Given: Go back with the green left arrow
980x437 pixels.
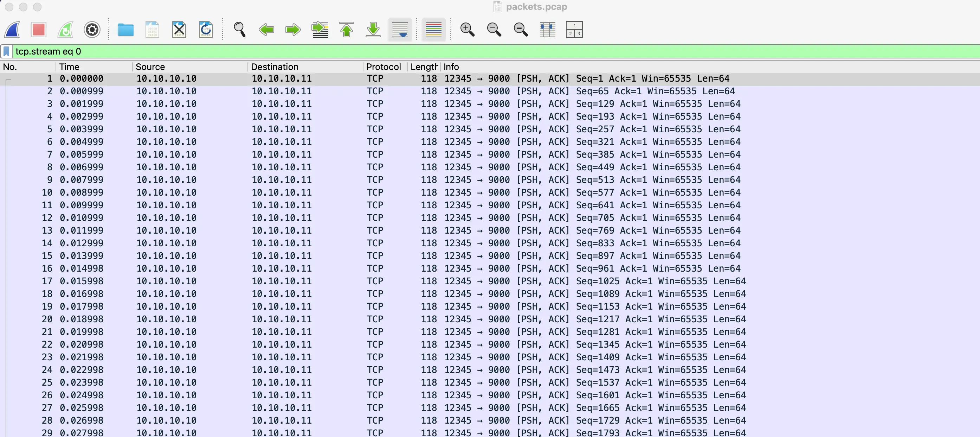Looking at the screenshot, I should pyautogui.click(x=266, y=30).
